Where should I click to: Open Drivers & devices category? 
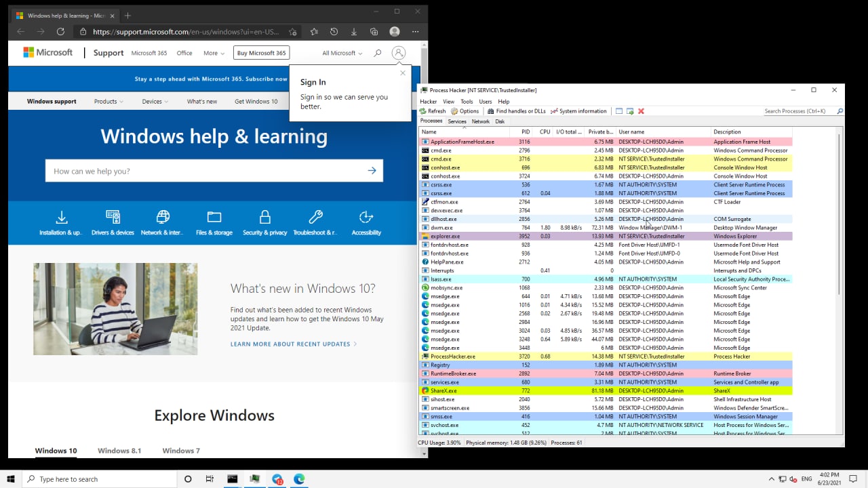pyautogui.click(x=113, y=223)
